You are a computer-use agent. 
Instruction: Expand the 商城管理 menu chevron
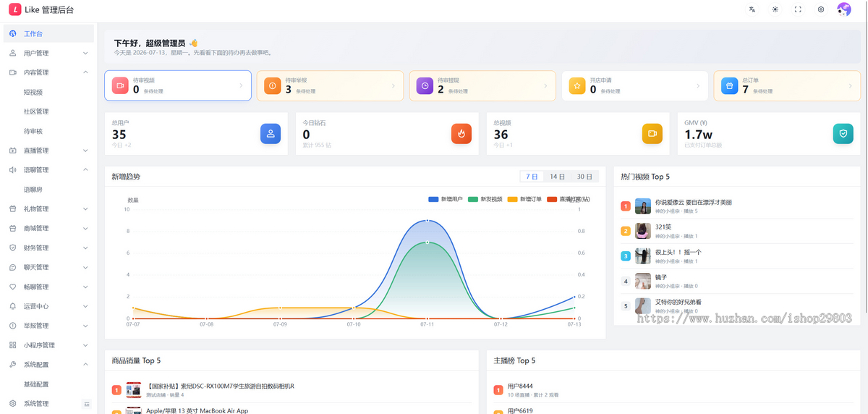[x=85, y=229]
